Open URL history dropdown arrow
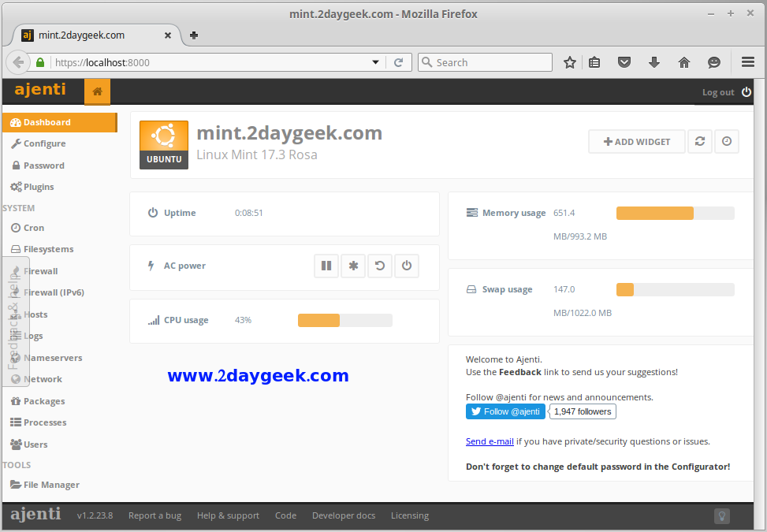The height and width of the screenshot is (532, 767). [x=376, y=62]
